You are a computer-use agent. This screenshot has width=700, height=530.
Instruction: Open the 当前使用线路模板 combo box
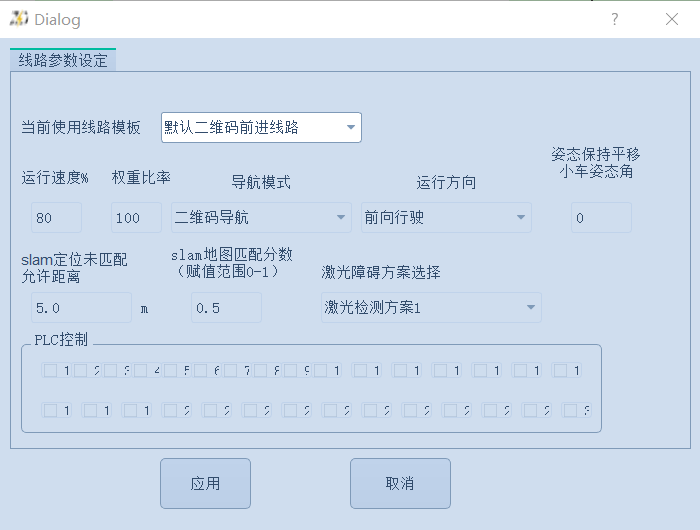[x=261, y=128]
